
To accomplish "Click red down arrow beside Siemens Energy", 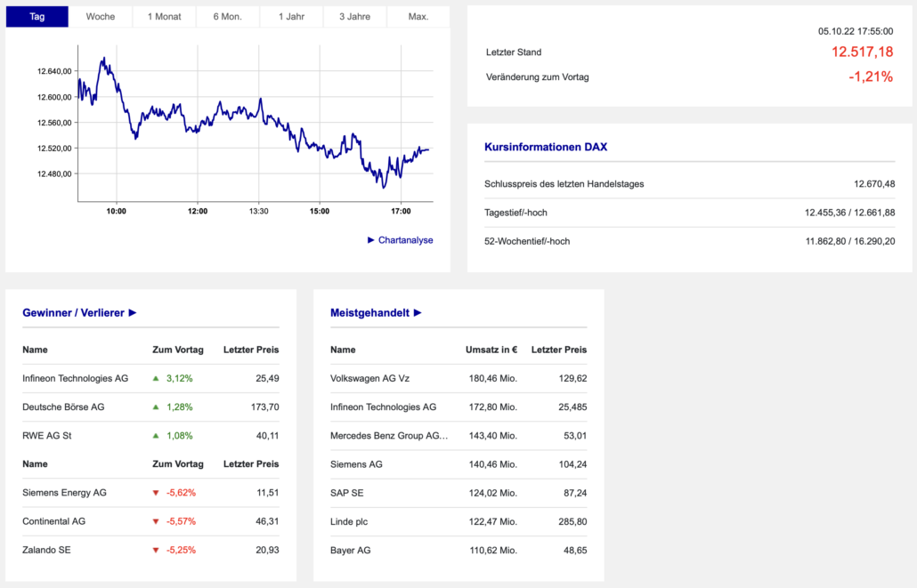I will (156, 493).
